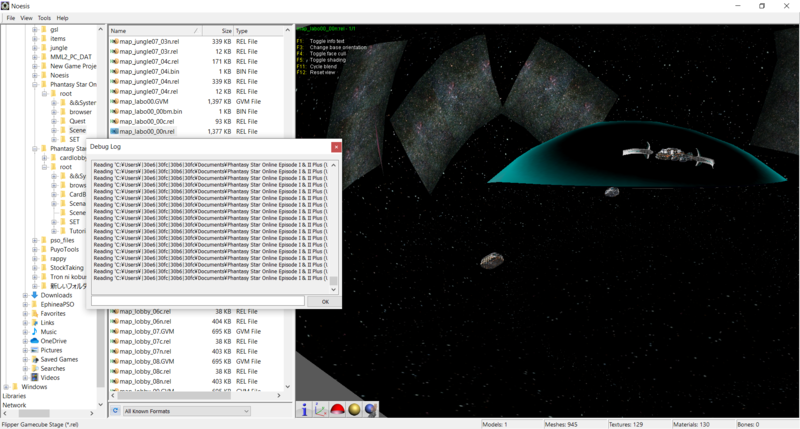Select file map_labo00_00bm.bin
Screen dimensions: 800x429
[151, 111]
